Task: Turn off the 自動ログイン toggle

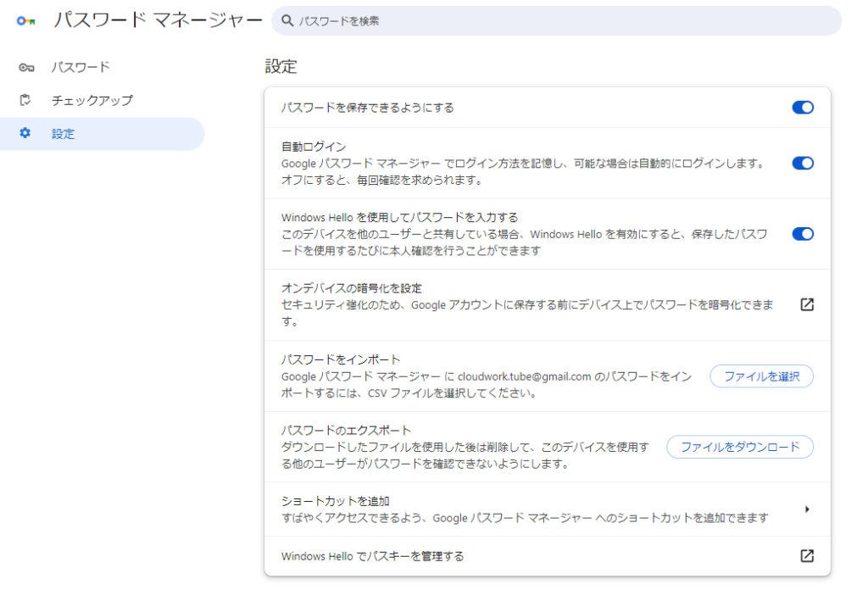Action: point(802,163)
